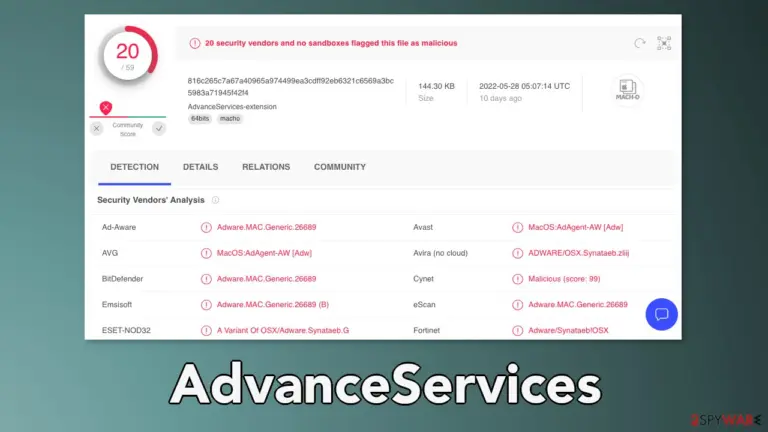Select the file hash text
Viewport: 768px width, 432px height.
pos(290,87)
